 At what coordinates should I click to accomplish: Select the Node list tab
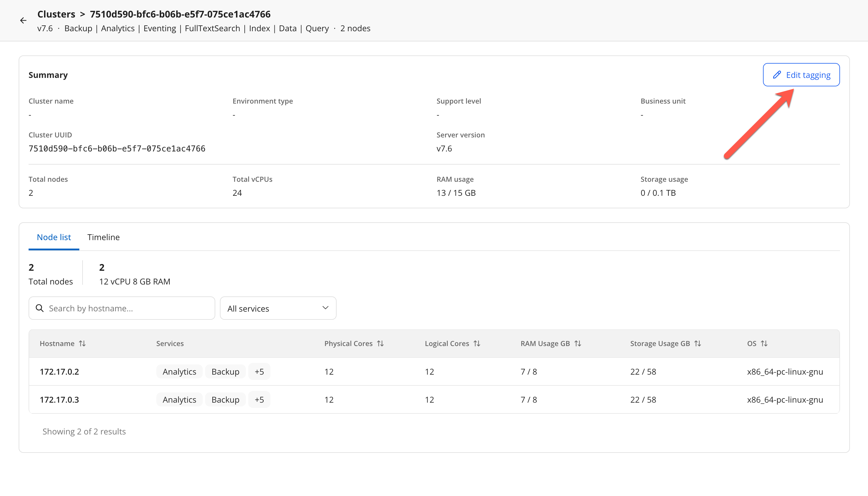click(54, 237)
